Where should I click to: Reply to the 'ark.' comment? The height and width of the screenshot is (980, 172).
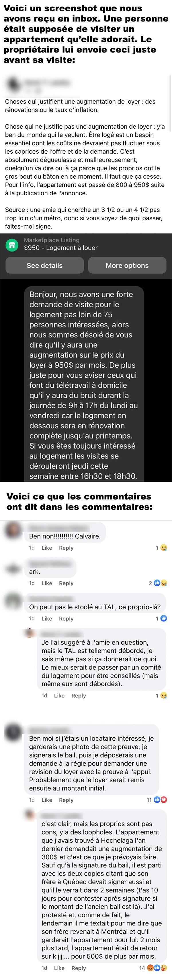pos(66,583)
